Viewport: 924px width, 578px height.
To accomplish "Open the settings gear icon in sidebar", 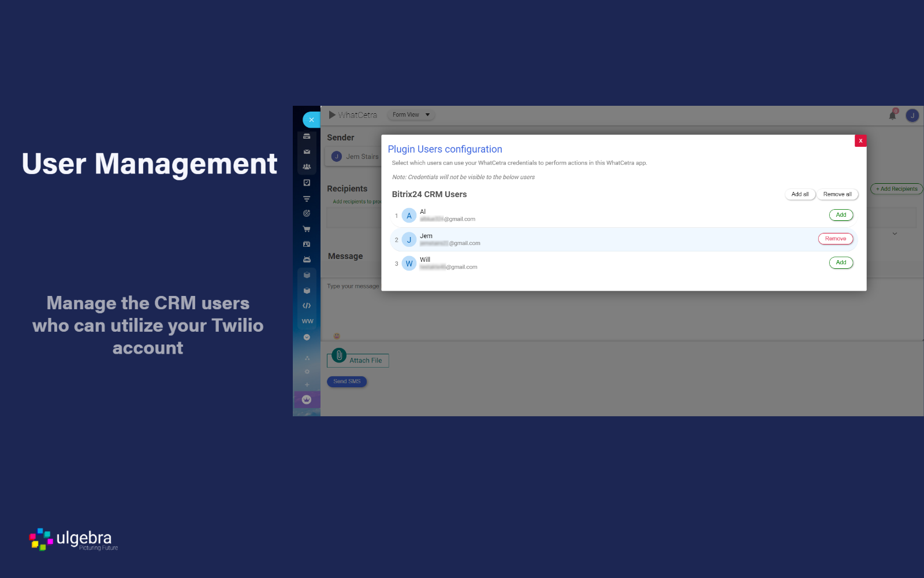I will pyautogui.click(x=307, y=372).
